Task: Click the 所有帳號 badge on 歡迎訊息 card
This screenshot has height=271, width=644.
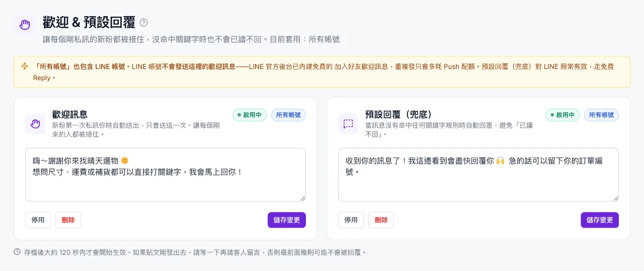Action: click(288, 115)
